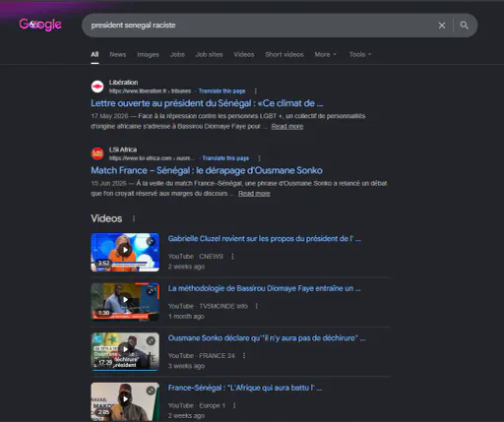Open the Videos section three-dot menu
Image resolution: width=504 pixels, height=422 pixels.
[134, 218]
